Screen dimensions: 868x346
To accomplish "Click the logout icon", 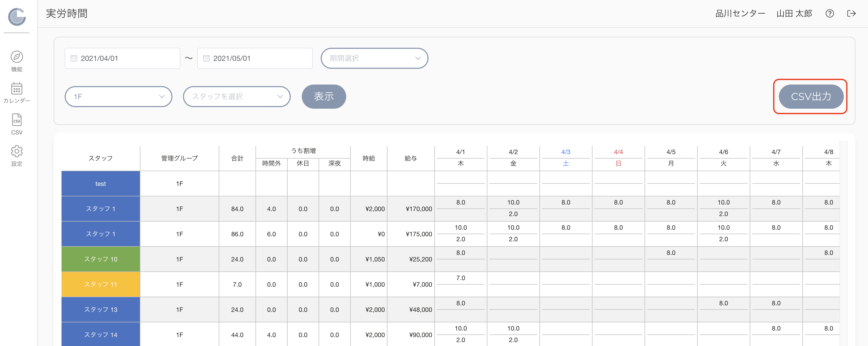I will (851, 13).
